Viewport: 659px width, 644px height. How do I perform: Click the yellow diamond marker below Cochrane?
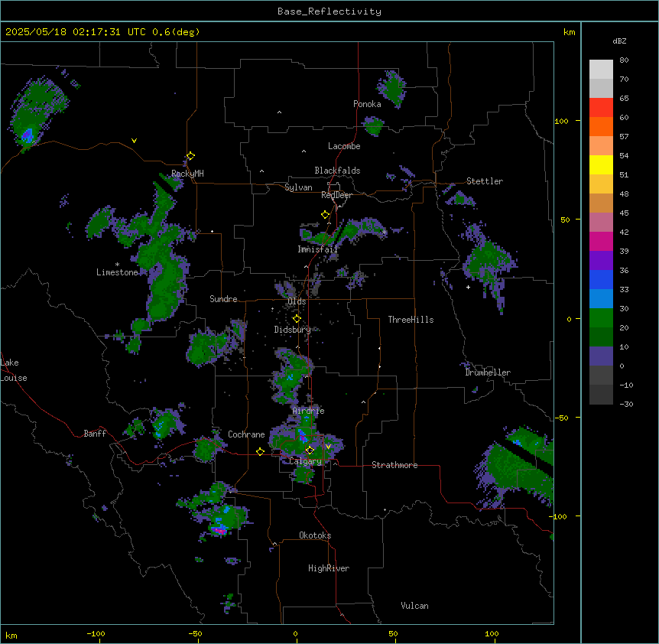click(x=260, y=451)
